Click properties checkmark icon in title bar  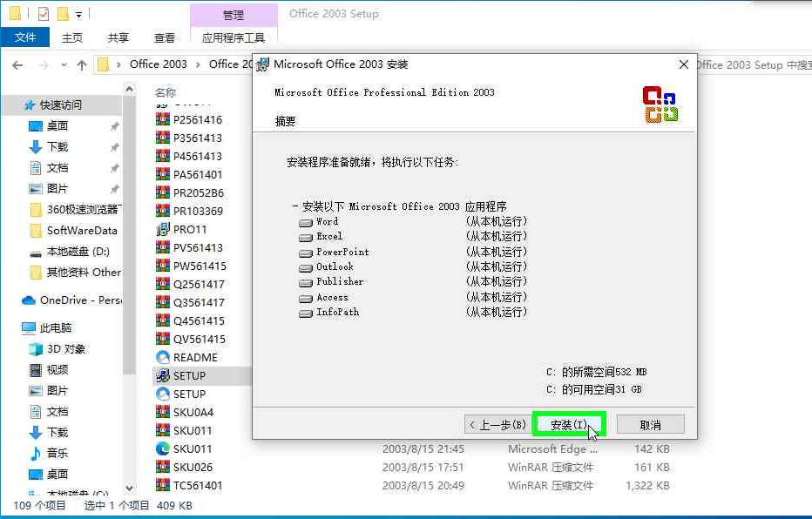click(x=44, y=14)
